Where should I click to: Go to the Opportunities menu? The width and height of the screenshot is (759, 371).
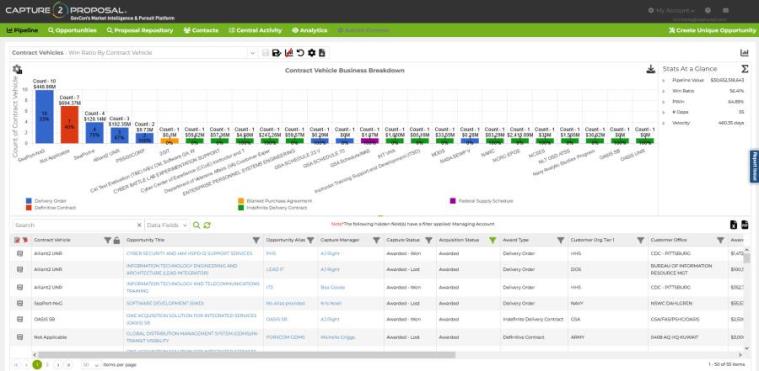point(72,30)
